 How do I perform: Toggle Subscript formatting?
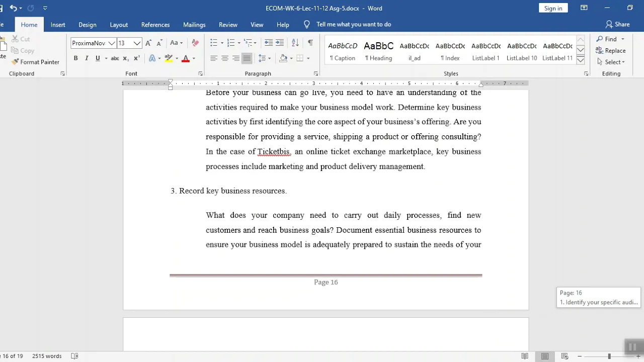coord(126,58)
